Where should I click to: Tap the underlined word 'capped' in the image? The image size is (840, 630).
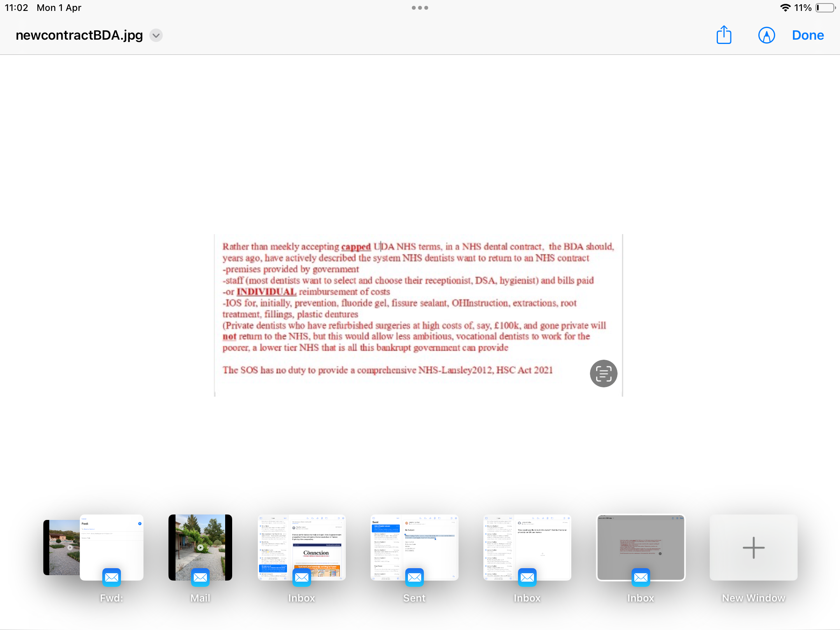(356, 247)
